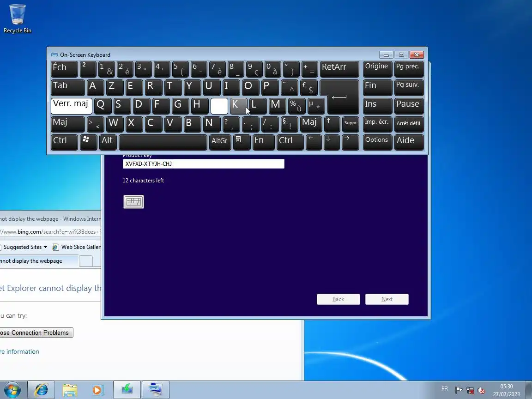
Task: Click the up arrow key
Action: pos(332,124)
